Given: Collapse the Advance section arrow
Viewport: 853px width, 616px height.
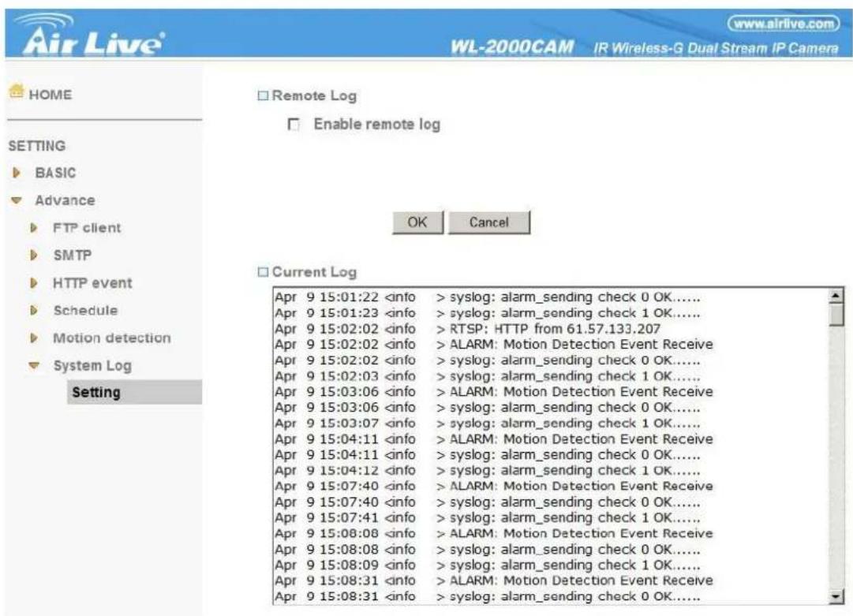Looking at the screenshot, I should click(17, 200).
